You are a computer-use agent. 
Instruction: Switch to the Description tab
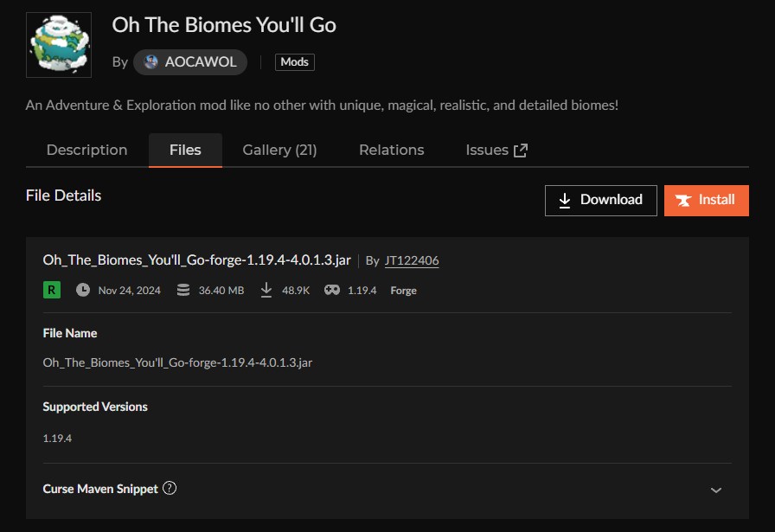click(86, 150)
